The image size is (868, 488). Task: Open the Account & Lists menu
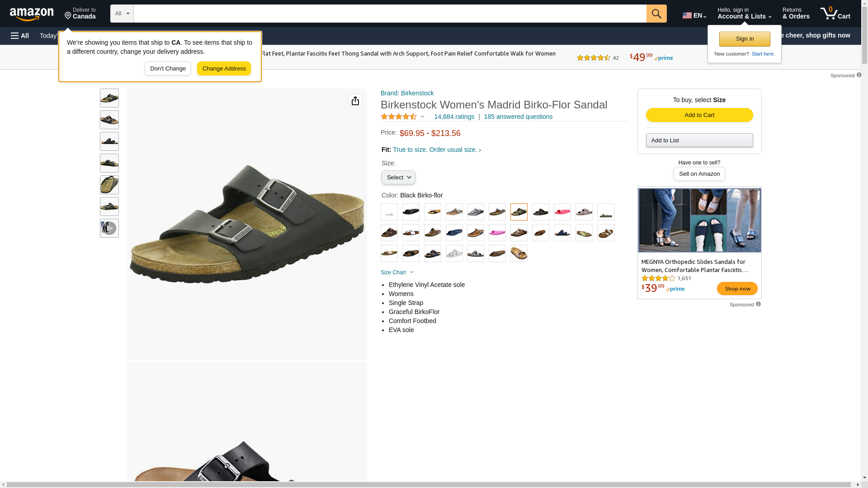[744, 14]
